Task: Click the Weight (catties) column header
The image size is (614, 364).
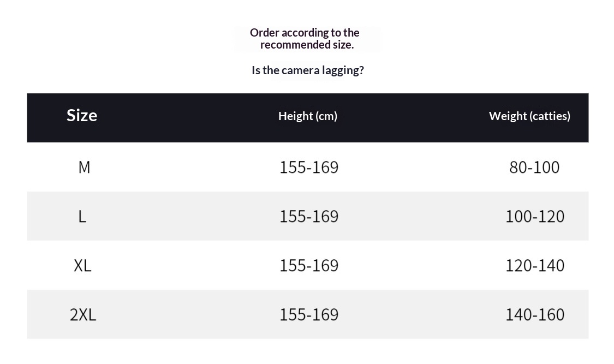Action: tap(529, 116)
